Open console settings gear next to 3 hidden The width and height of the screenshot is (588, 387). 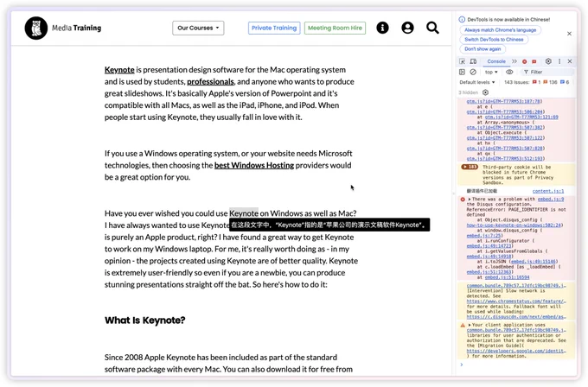pos(486,92)
